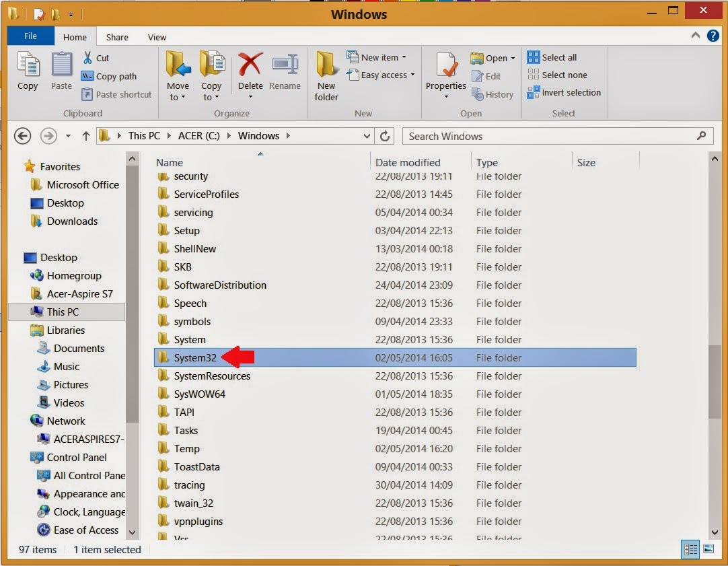728x566 pixels.
Task: Go back with the Back arrow
Action: pos(22,136)
